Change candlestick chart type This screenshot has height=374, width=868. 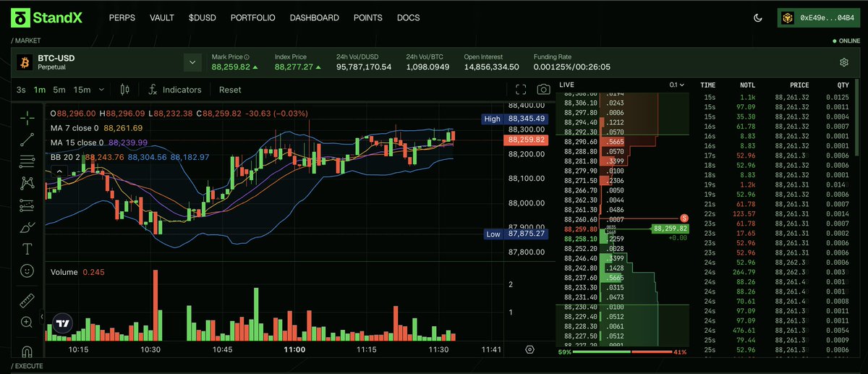[x=124, y=90]
